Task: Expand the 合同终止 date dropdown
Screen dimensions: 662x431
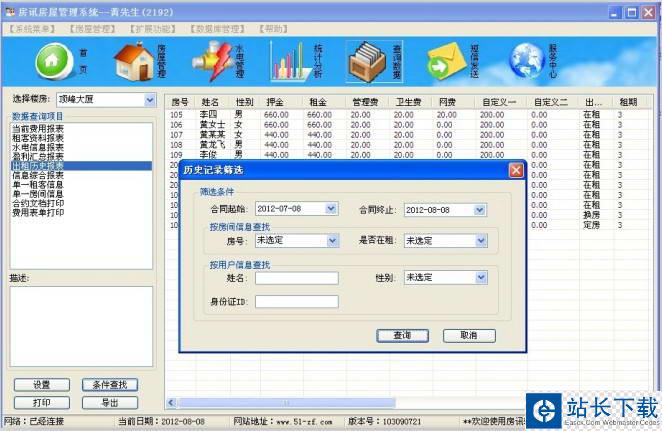Action: 479,210
